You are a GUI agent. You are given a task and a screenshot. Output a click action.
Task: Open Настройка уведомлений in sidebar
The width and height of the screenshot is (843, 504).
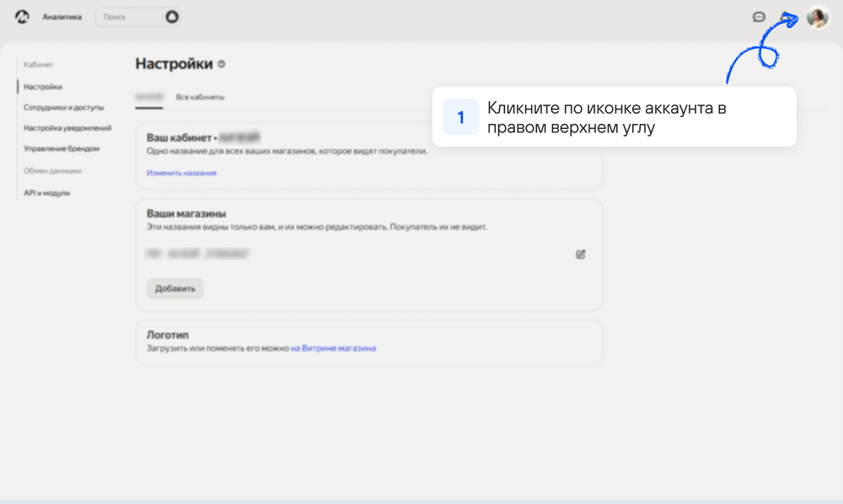[x=67, y=128]
